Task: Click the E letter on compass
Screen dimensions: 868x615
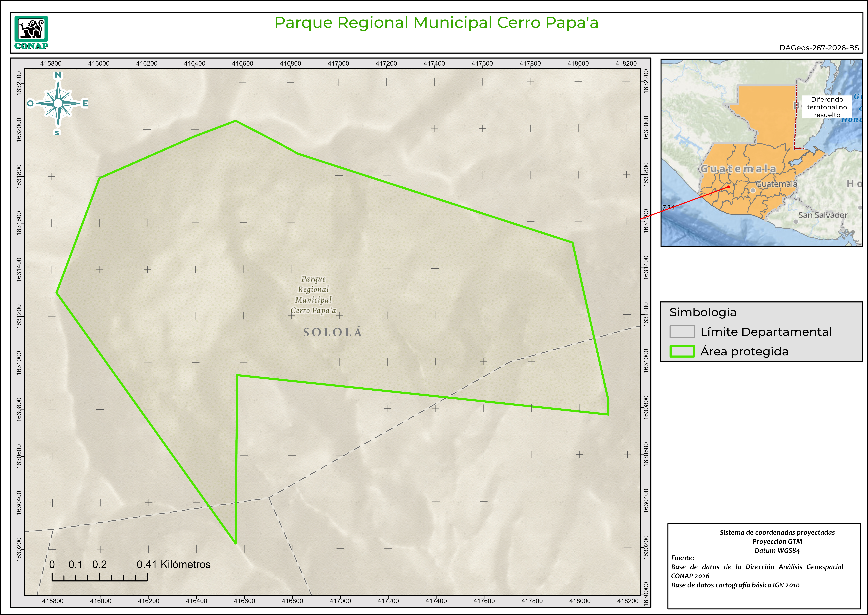Action: tap(85, 103)
